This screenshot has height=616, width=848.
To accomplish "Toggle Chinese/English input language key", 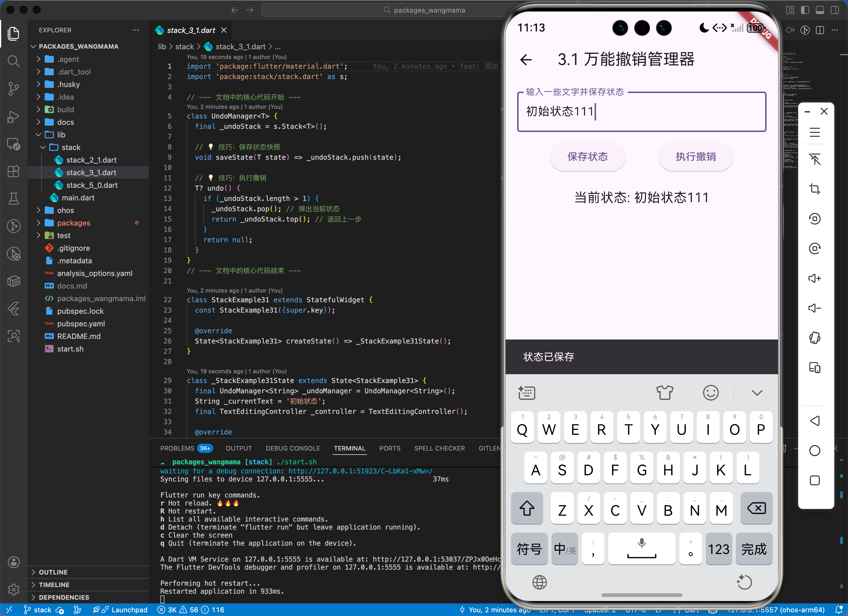I will coord(564,549).
